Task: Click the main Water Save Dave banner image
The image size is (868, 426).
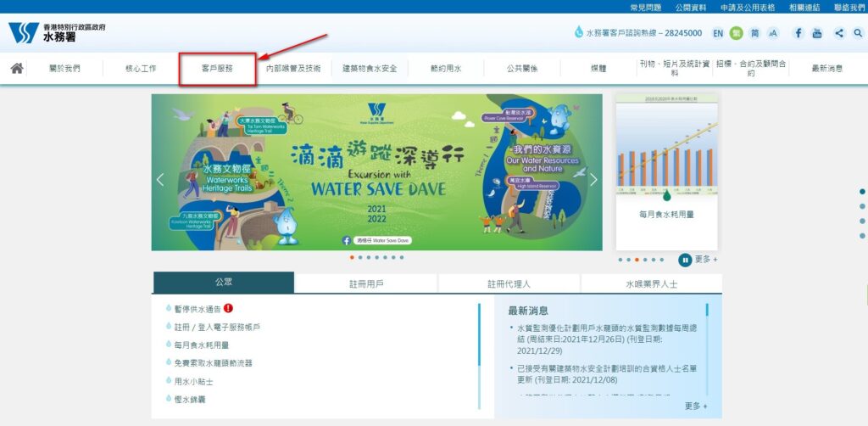Action: [x=376, y=171]
